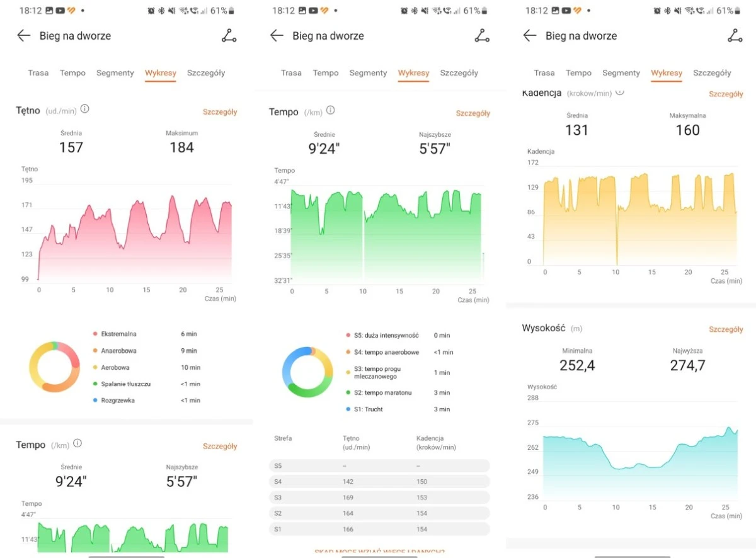Open Szczegóły for Tempo in the middle panel
The height and width of the screenshot is (558, 756).
click(x=472, y=113)
